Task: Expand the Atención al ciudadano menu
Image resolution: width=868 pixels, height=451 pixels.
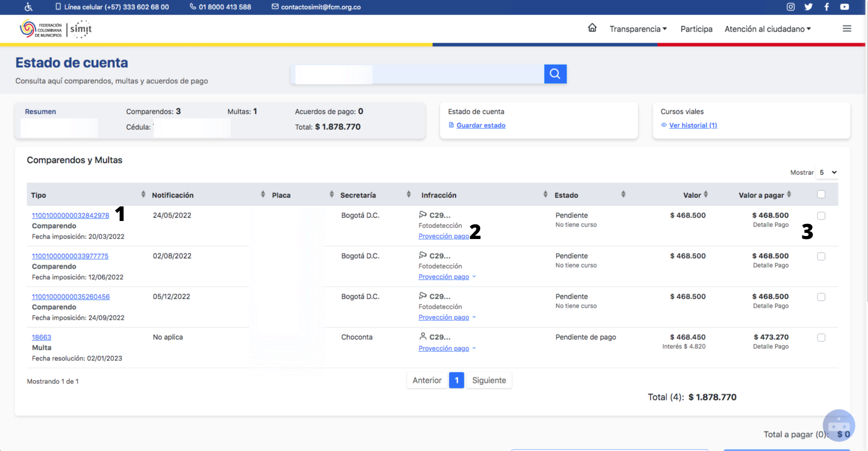Action: coord(767,29)
